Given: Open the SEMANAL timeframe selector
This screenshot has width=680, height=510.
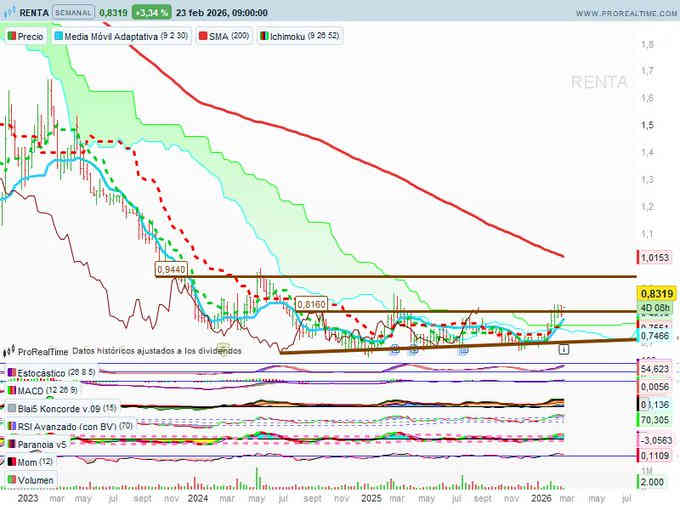Looking at the screenshot, I should point(75,13).
